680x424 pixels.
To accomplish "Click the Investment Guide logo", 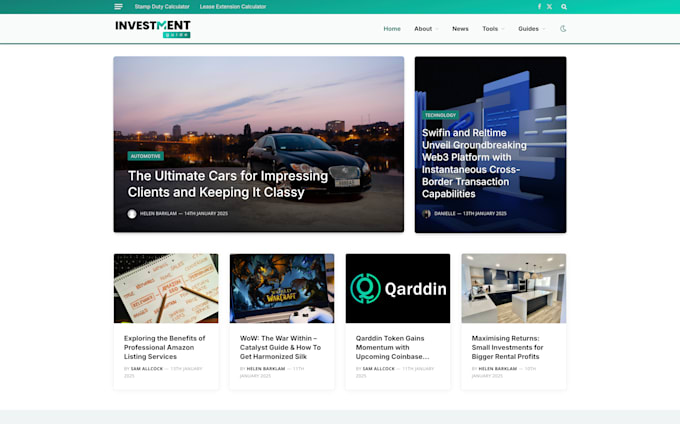I will tap(153, 29).
